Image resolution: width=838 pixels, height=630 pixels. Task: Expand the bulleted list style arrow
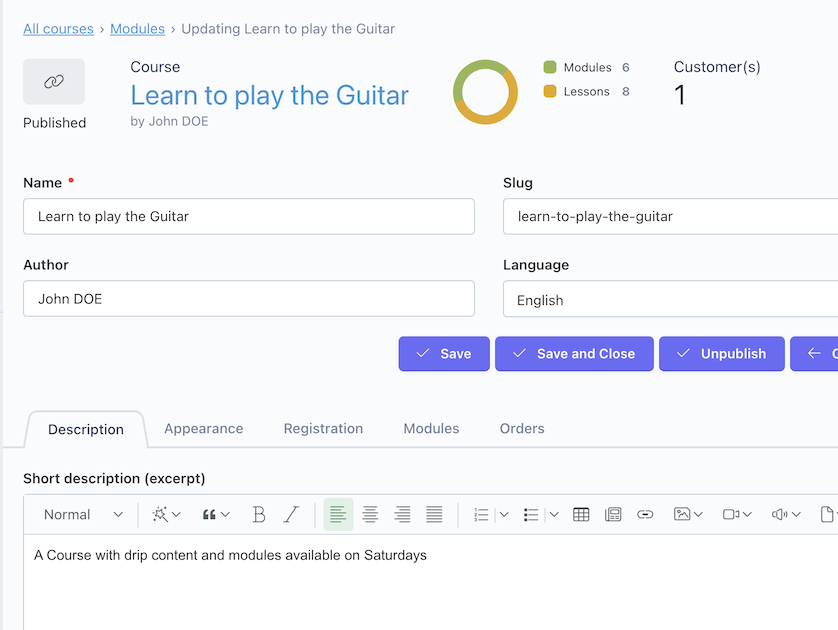(x=554, y=514)
